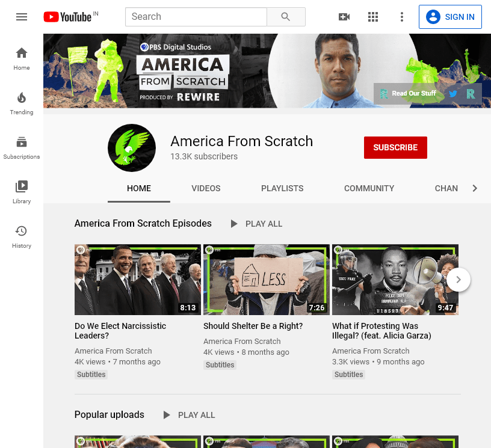The width and height of the screenshot is (491, 448).
Task: Click the Twitter bird icon in banner
Action: tap(453, 94)
